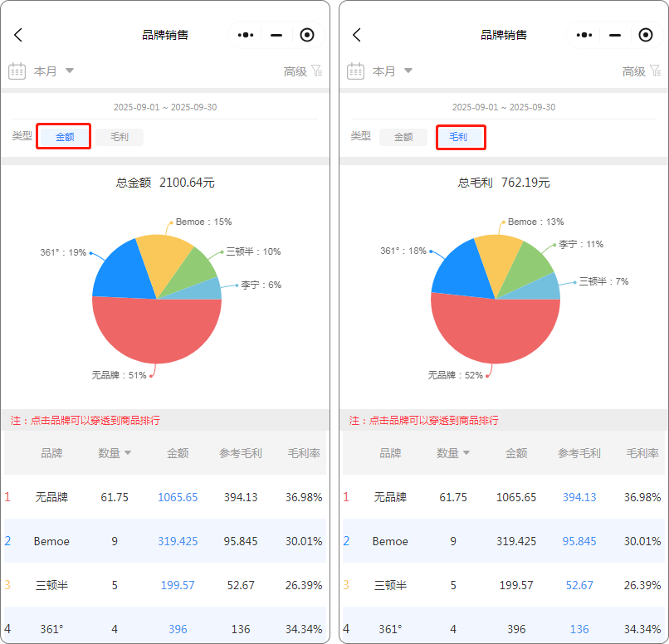
Task: Click blue amount 396 in left table
Action: click(x=178, y=629)
